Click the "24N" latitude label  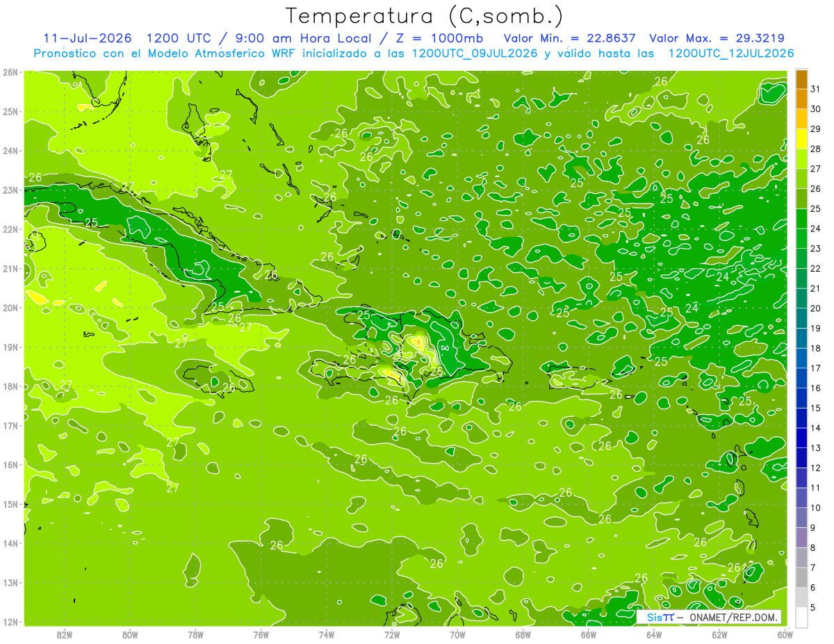[x=10, y=151]
